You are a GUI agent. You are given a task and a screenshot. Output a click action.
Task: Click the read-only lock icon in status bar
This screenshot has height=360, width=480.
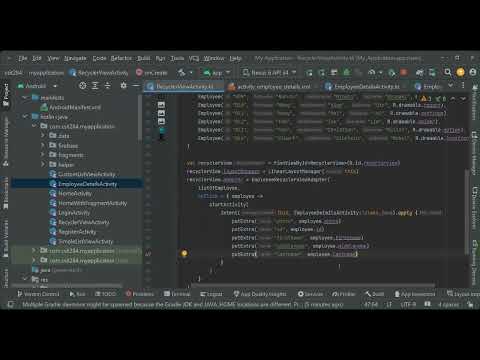pyautogui.click(x=470, y=304)
